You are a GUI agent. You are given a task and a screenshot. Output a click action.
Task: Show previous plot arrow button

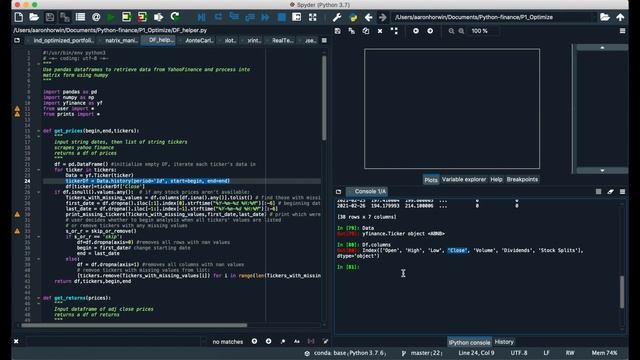click(x=416, y=31)
